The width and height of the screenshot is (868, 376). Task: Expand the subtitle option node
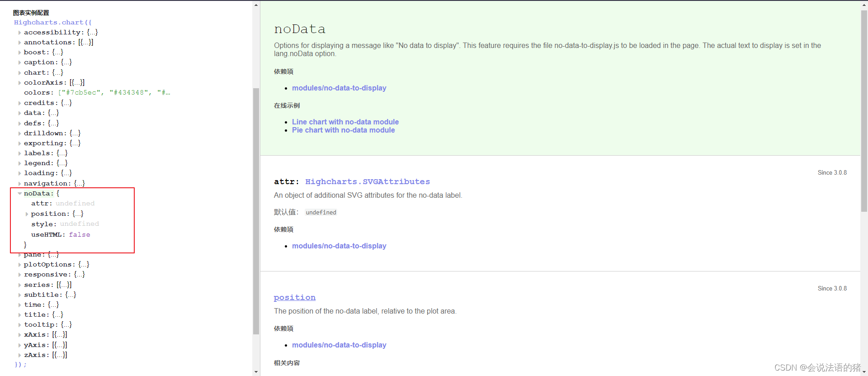coord(19,295)
